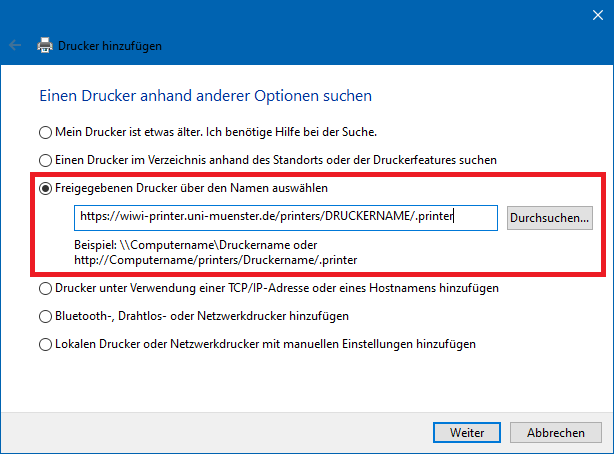Select 'Freigegebenen Drucker über den Namen' radio button
The image size is (614, 454).
(45, 188)
